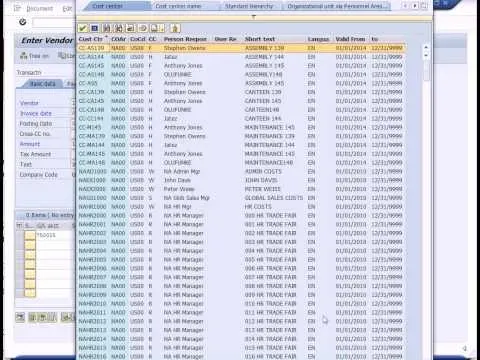Select row with short text MAINTENANCE 144
This screenshot has height=360, width=480.
(241, 145)
